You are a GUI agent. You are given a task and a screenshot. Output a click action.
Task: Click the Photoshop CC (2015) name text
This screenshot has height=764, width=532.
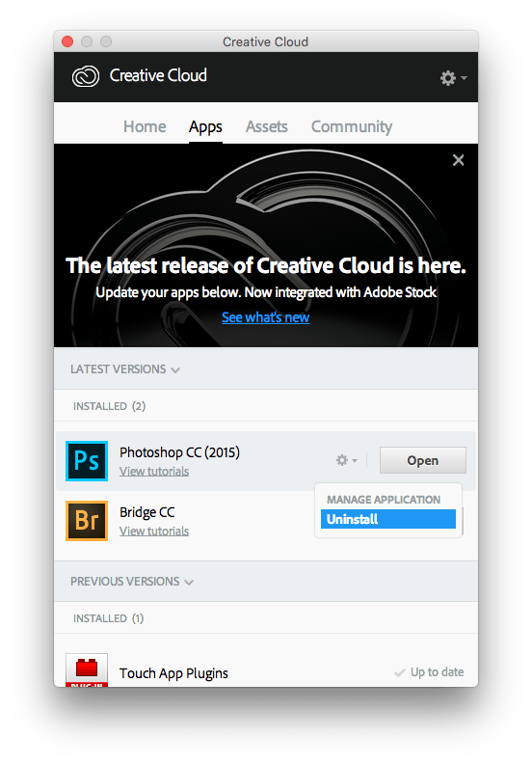[x=179, y=452]
